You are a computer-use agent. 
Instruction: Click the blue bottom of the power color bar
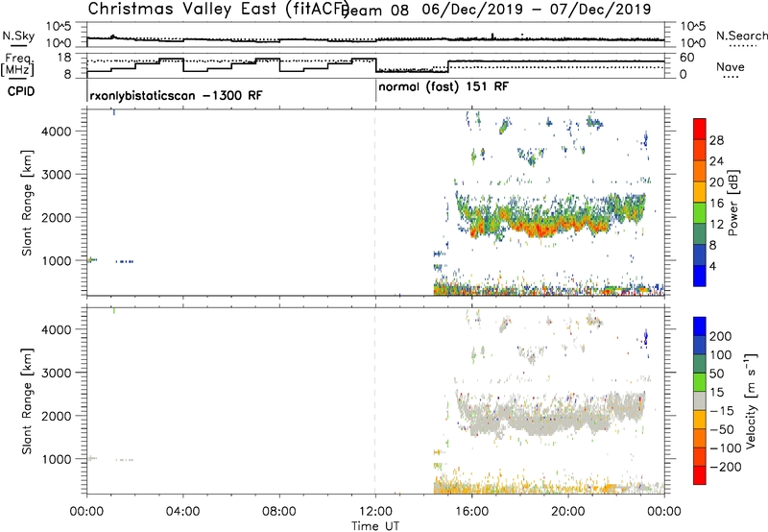(x=700, y=276)
